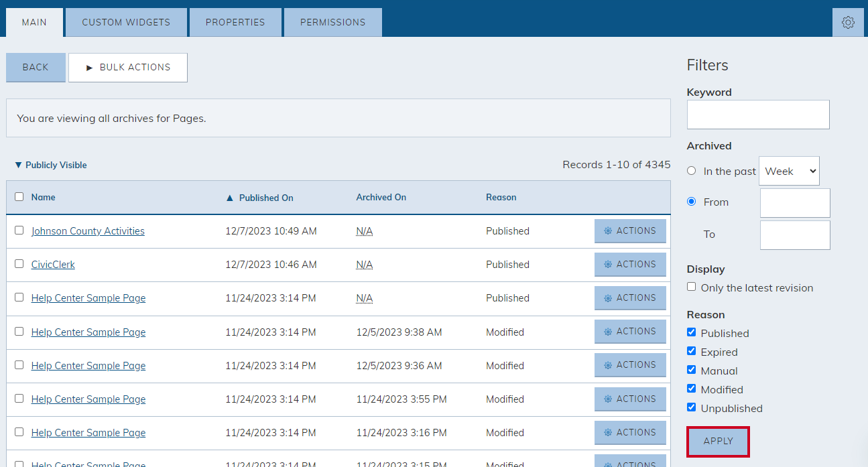Uncheck the Expired reason filter

coord(692,351)
